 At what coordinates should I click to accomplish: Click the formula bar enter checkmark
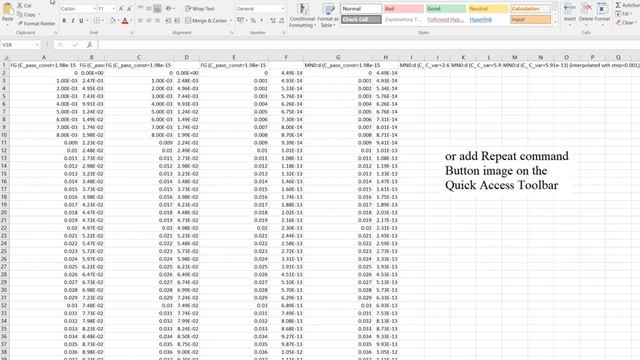(75, 44)
